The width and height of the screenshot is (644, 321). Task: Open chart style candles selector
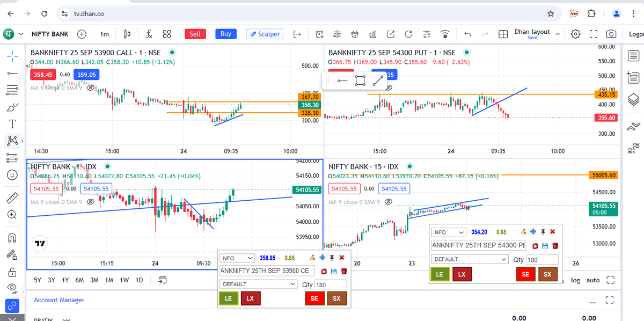click(127, 34)
